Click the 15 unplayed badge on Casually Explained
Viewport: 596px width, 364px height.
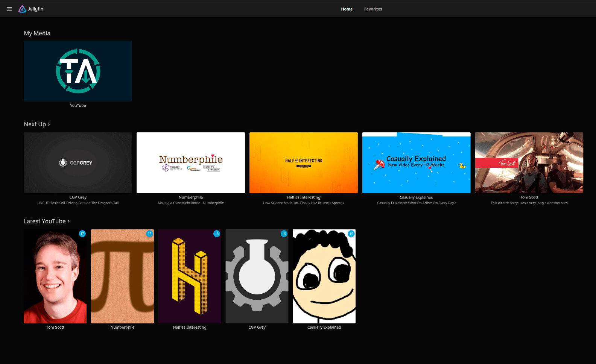pyautogui.click(x=351, y=234)
